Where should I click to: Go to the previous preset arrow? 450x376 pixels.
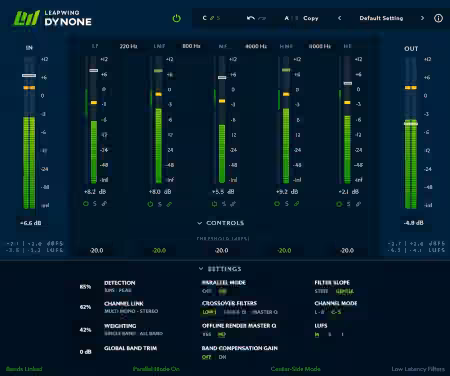[x=339, y=18]
